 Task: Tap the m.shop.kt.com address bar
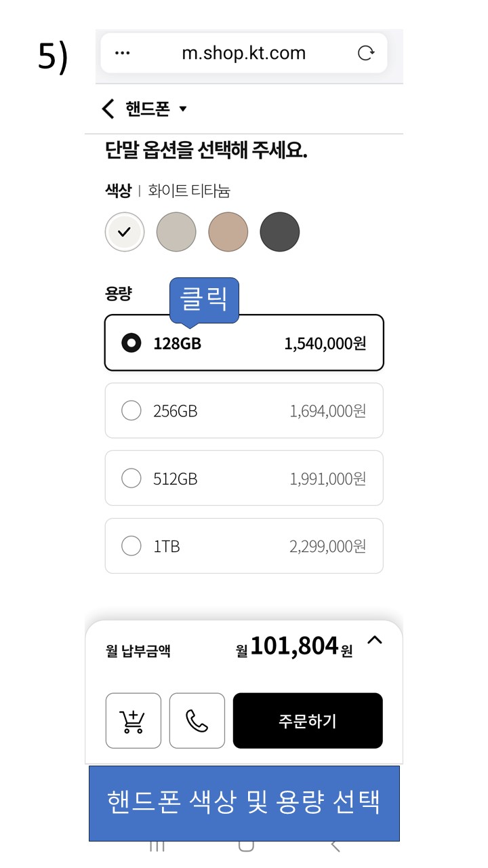244,53
